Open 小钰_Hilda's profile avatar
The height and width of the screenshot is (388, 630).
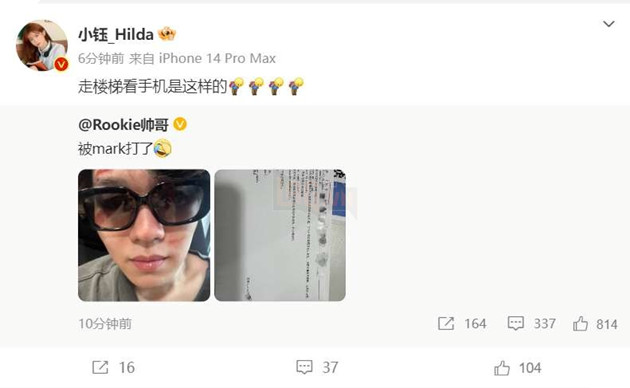[42, 45]
